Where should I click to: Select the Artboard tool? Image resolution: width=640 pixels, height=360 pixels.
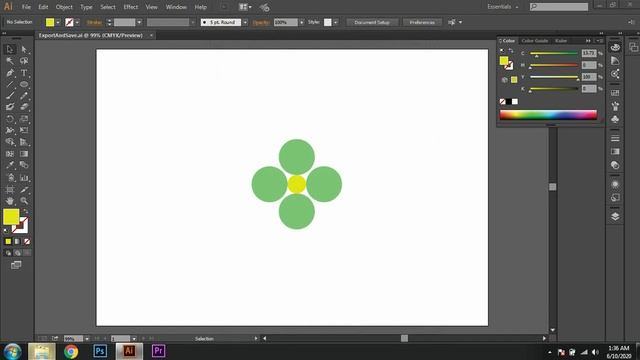click(10, 189)
